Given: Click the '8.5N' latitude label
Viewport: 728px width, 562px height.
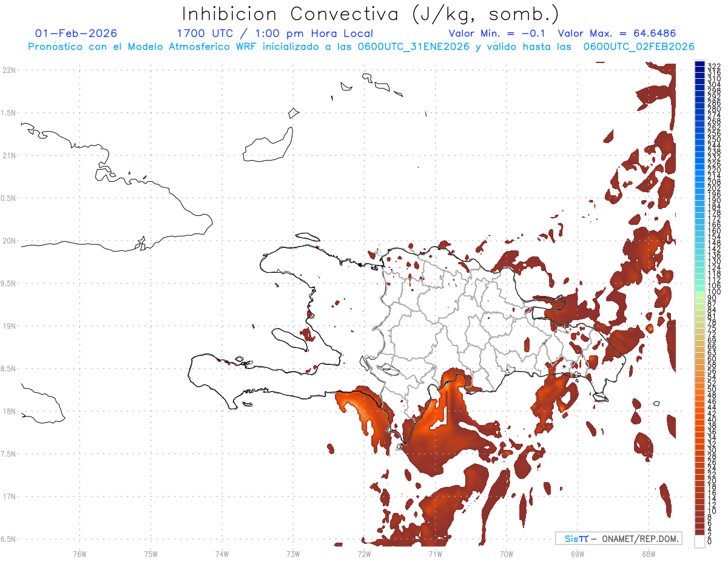Looking at the screenshot, I should pyautogui.click(x=9, y=369).
